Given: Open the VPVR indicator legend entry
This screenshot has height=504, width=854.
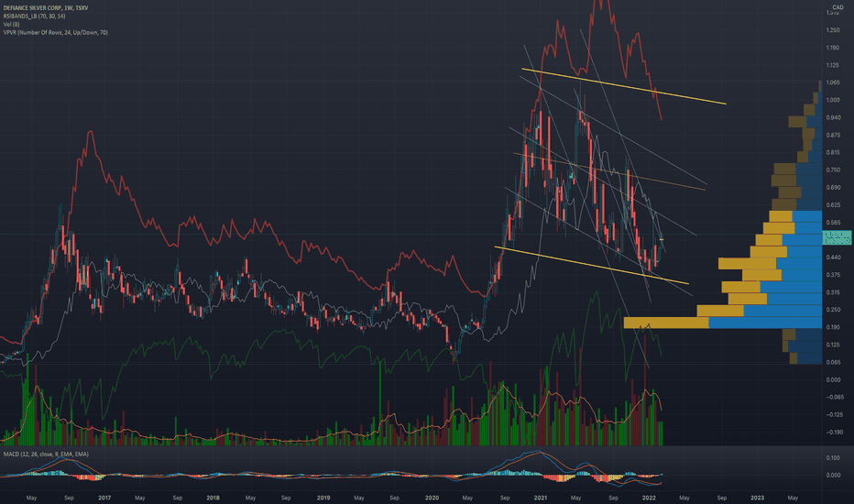Looking at the screenshot, I should [x=56, y=33].
